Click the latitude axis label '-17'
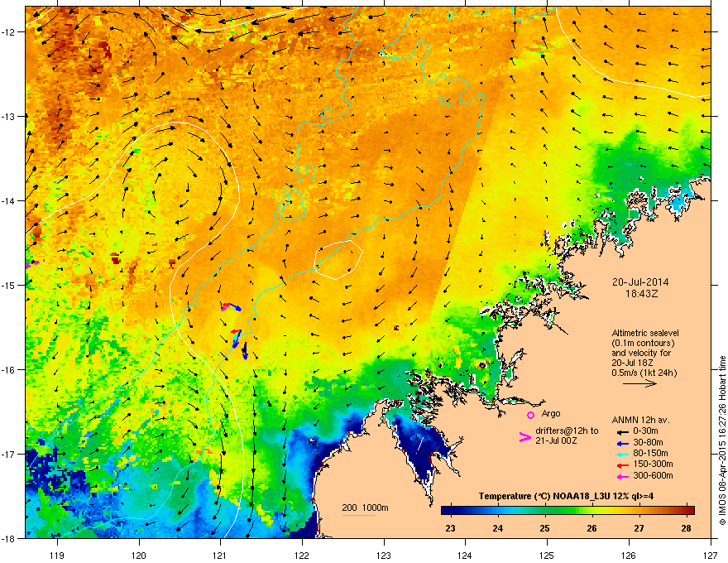728x563 pixels. [x=8, y=454]
